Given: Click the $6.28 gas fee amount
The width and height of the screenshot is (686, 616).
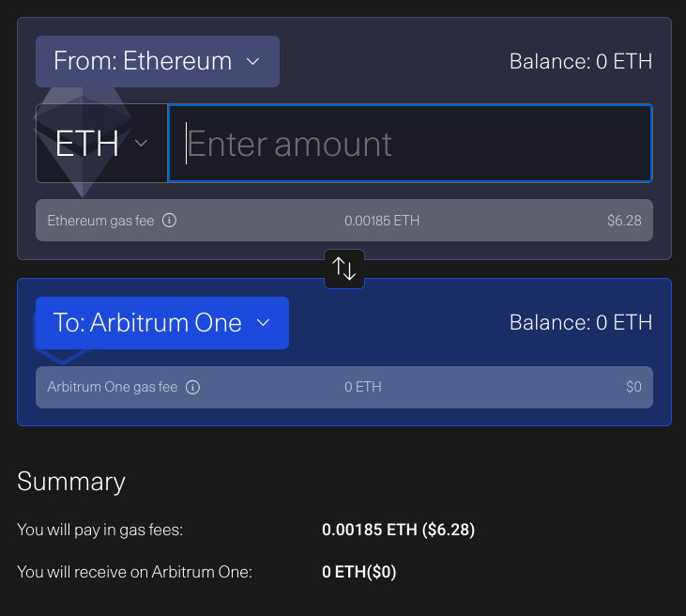Looking at the screenshot, I should point(624,222).
